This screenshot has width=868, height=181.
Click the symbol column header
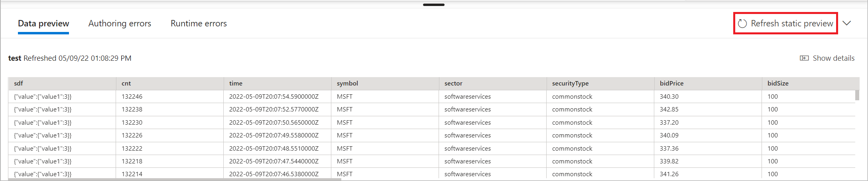pyautogui.click(x=385, y=84)
